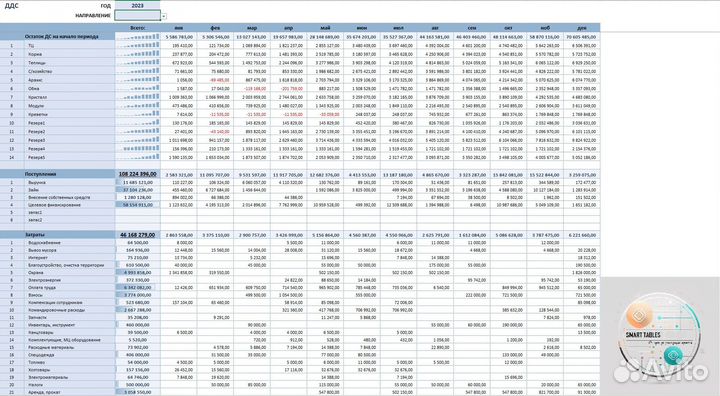Select the Вывоз мусора row label
The height and width of the screenshot is (396, 720).
(x=42, y=250)
